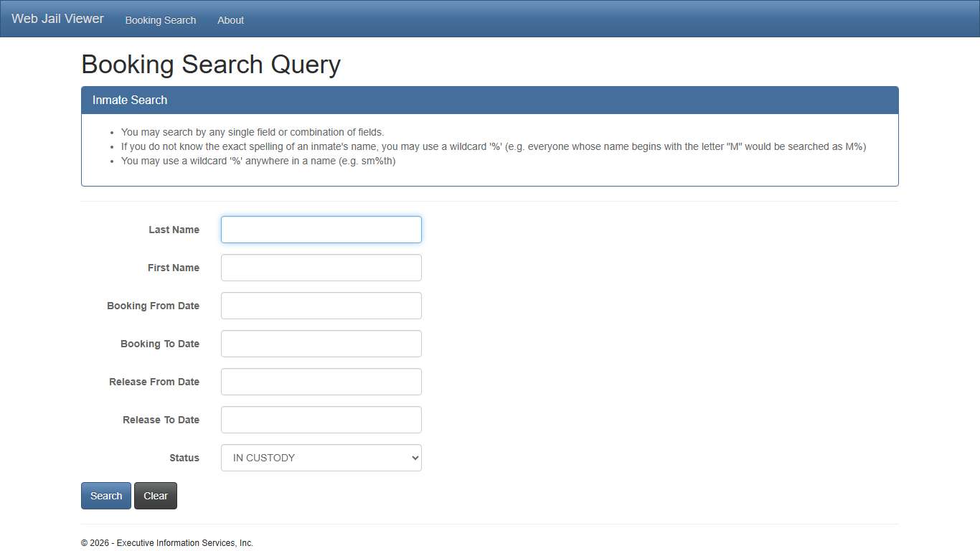Screen dimensions: 980x551
Task: Click inside the Last Name field
Action: click(x=321, y=230)
